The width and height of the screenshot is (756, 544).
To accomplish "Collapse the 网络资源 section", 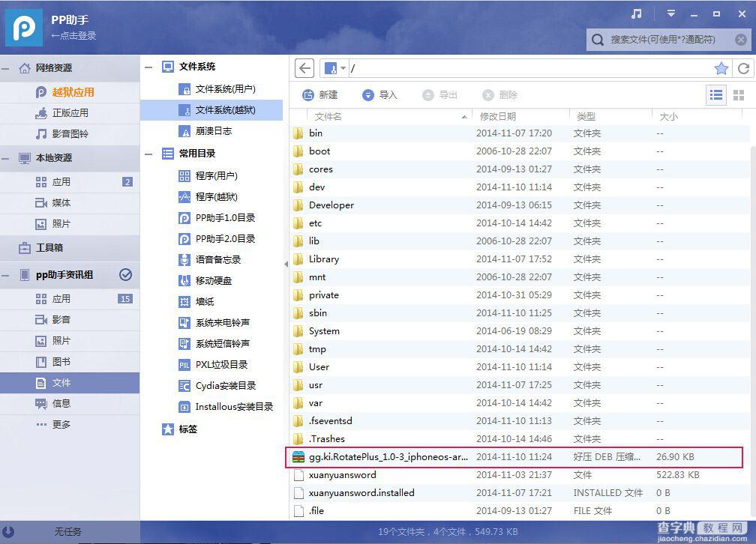I will pyautogui.click(x=5, y=68).
